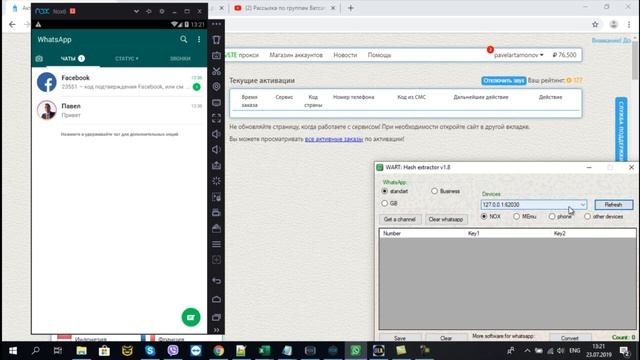Open WhatsApp search in the emulator
Viewport: 640px width, 360px height.
click(x=184, y=39)
